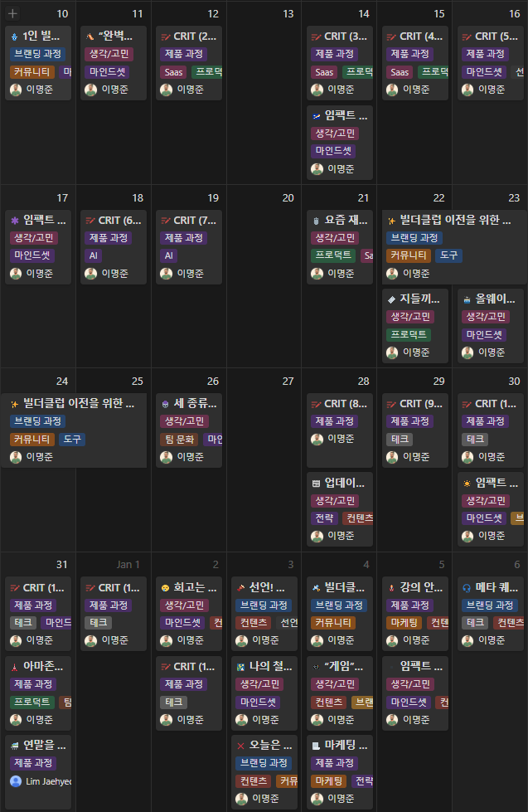Click Lim Jaehyeo's blue avatar on 연말을 card
Image resolution: width=528 pixels, height=812 pixels.
coord(15,781)
